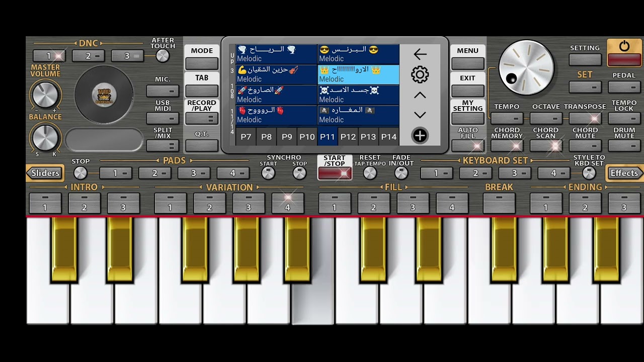Trigger the Break button
Screen dimensions: 644x362
[499, 203]
